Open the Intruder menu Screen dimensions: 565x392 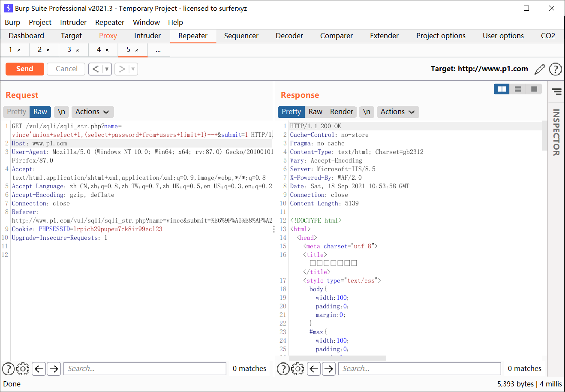point(73,22)
